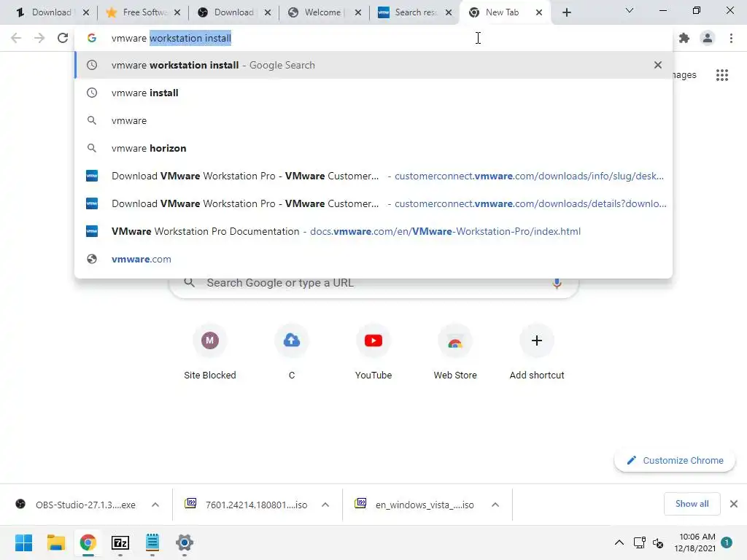This screenshot has width=747, height=560.
Task: Click the Add shortcut plus icon
Action: [x=537, y=341]
